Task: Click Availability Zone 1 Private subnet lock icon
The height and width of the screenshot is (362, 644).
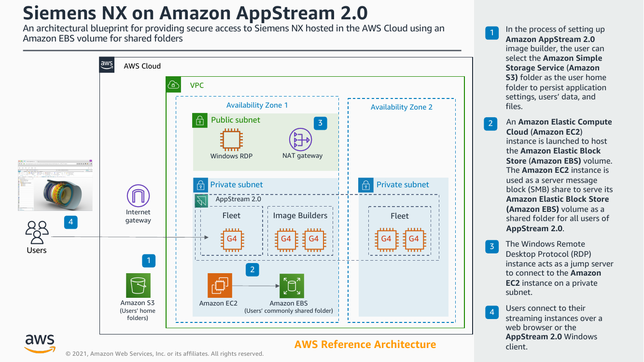Action: (200, 185)
